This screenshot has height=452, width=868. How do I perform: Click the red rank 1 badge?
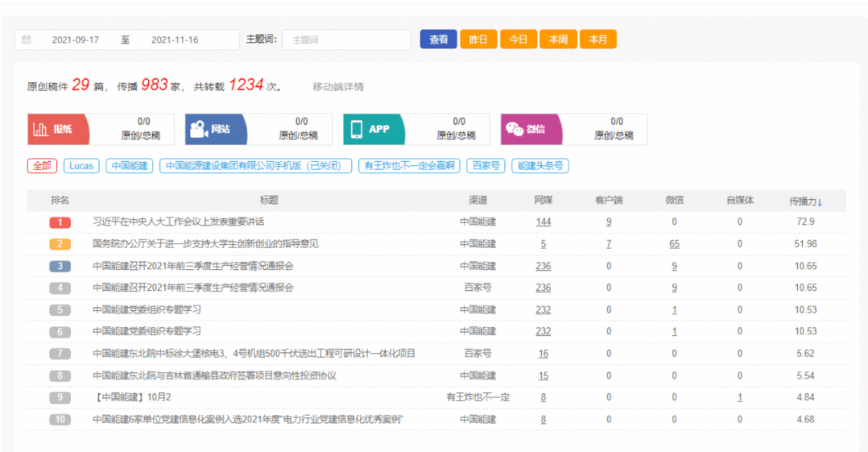(60, 222)
